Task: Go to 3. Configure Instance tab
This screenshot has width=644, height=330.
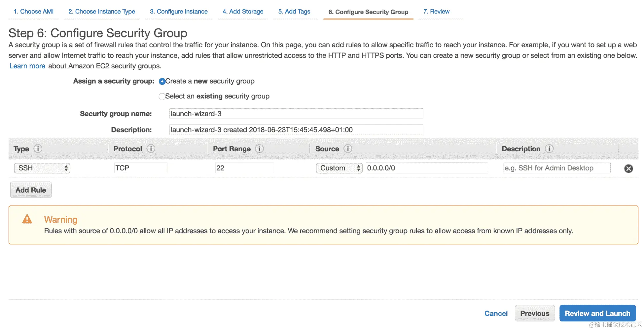Action: coord(179,12)
